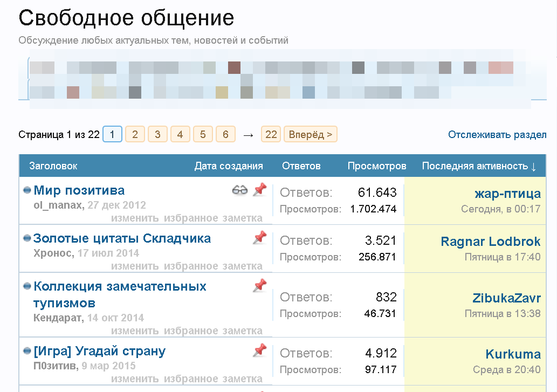Click the Вперёд > next page button
The image size is (557, 392).
click(x=311, y=134)
